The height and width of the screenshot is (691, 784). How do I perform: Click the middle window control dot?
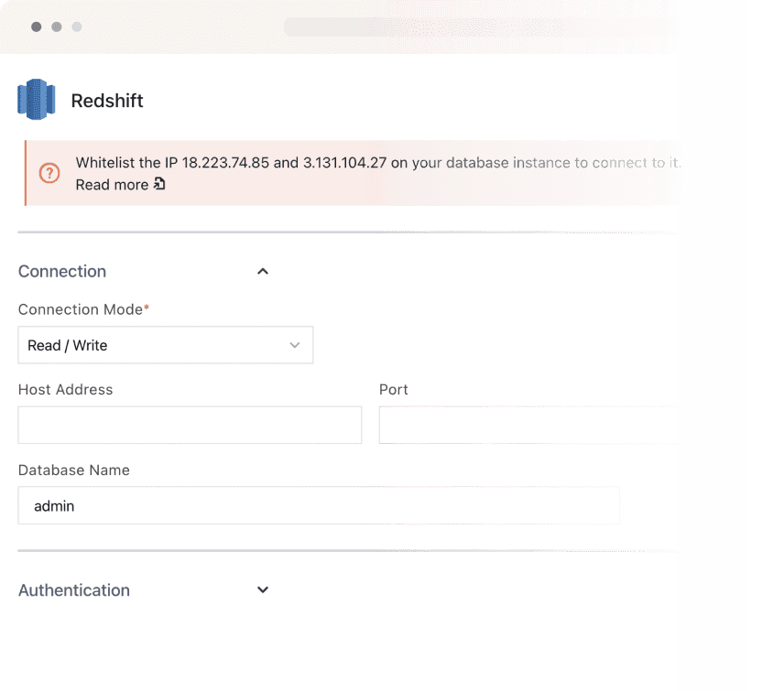(x=57, y=27)
